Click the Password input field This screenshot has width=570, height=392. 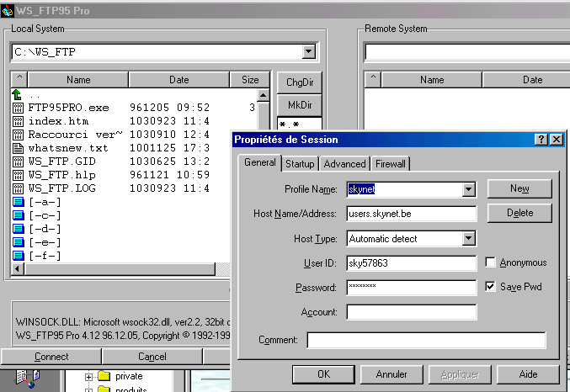pos(411,288)
